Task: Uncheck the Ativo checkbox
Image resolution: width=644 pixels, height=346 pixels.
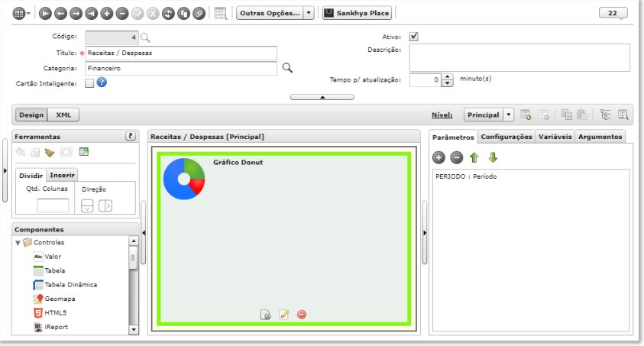Action: point(413,37)
